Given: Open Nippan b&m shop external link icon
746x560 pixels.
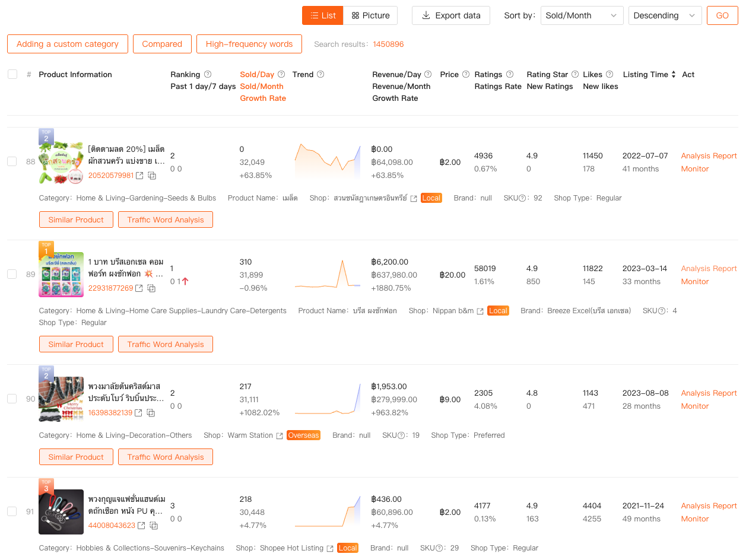Looking at the screenshot, I should (480, 311).
